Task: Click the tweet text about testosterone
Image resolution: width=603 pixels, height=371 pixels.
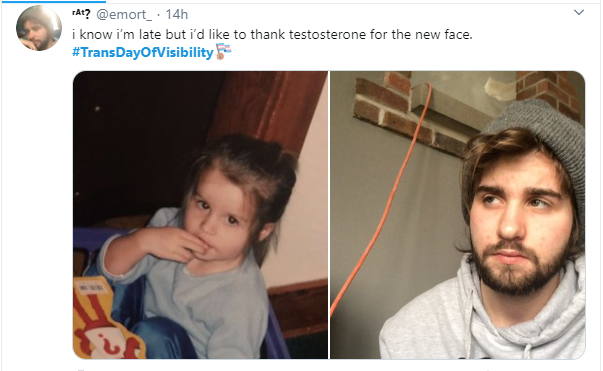Action: (x=272, y=35)
